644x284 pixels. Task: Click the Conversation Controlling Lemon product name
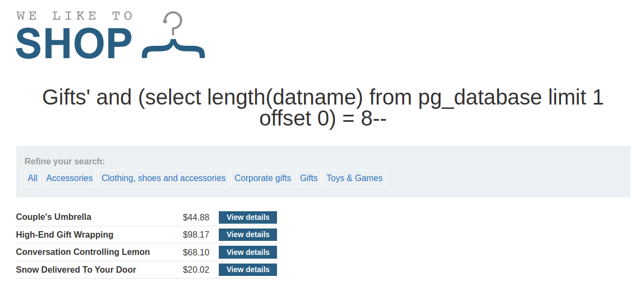(83, 252)
